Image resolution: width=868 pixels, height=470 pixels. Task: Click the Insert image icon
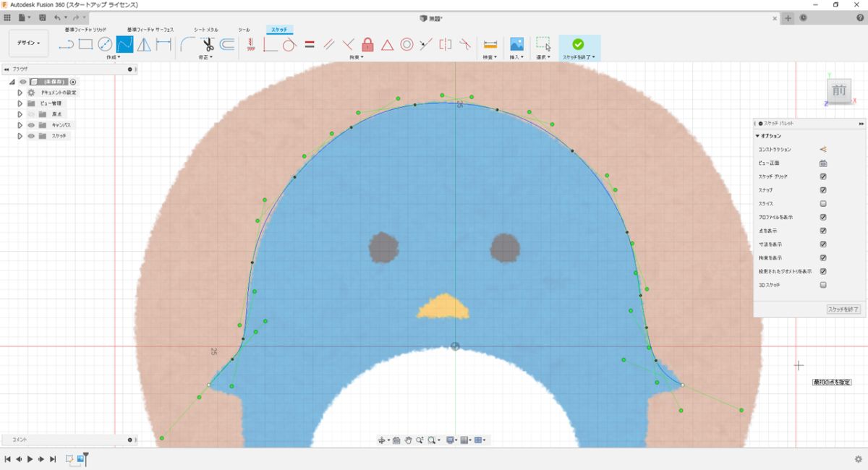click(516, 44)
